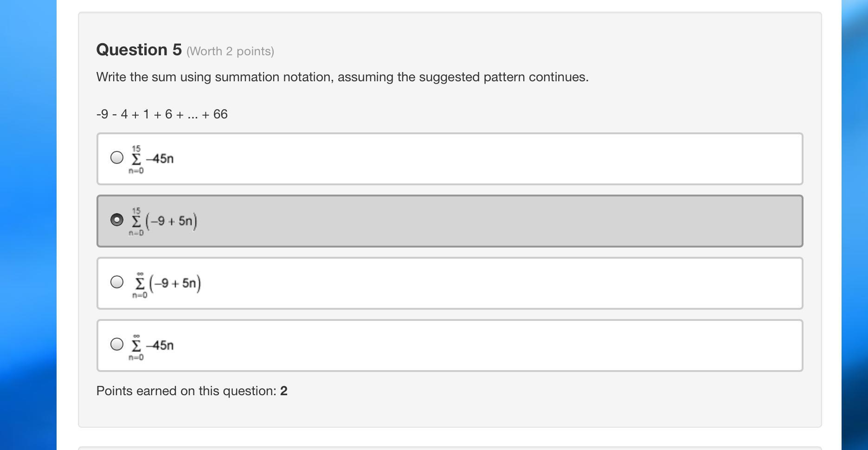The image size is (868, 450).
Task: Select the radio button for finite sum of -45n
Action: click(117, 157)
